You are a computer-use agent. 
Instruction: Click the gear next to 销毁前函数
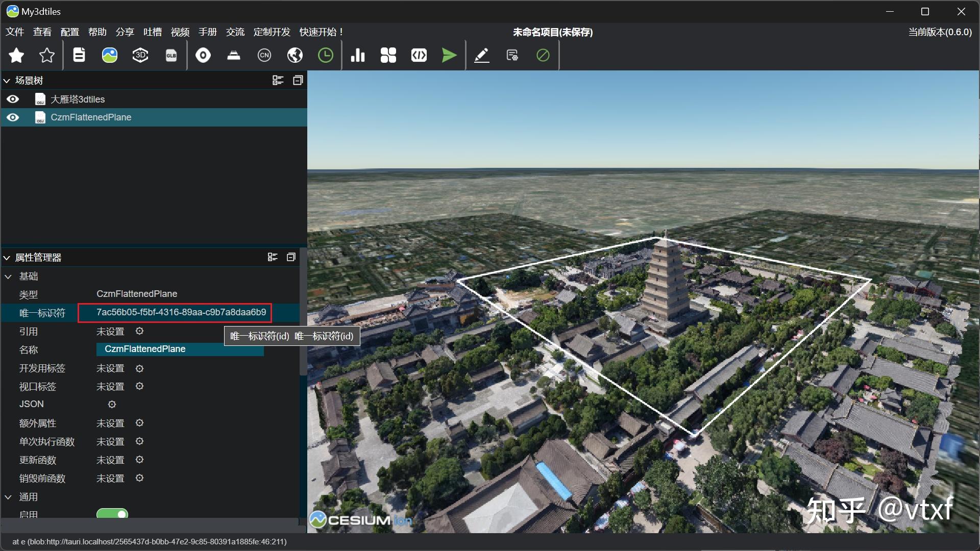coord(139,478)
